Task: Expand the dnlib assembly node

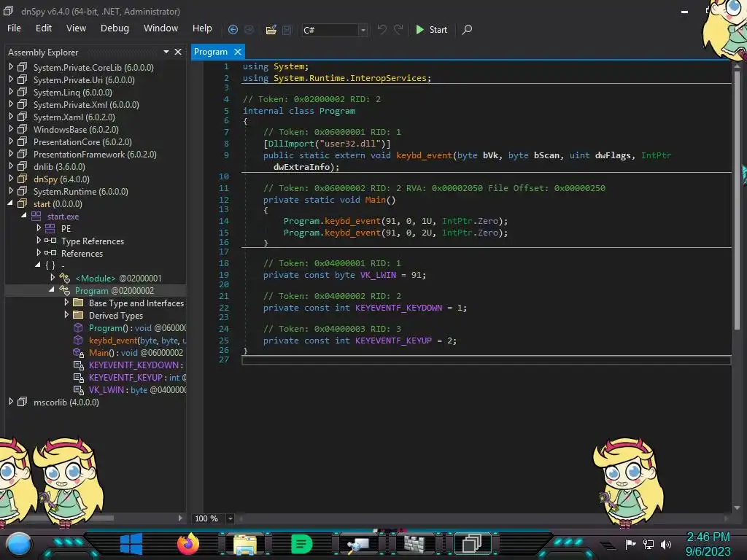Action: tap(11, 166)
